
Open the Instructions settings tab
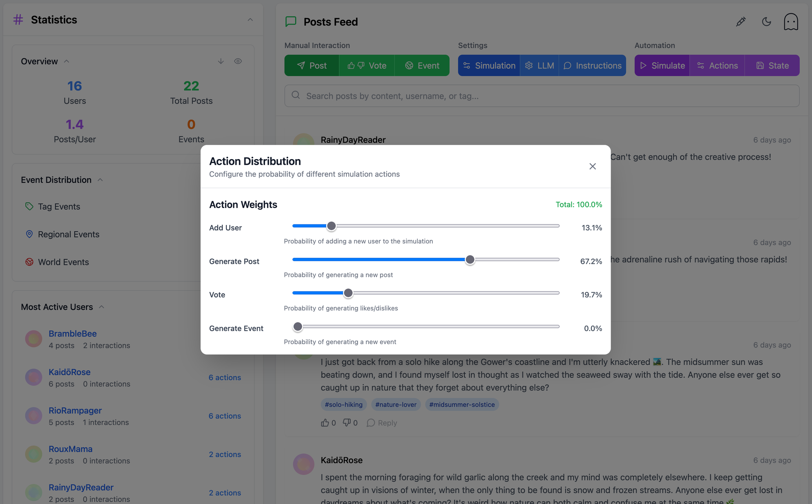[592, 65]
